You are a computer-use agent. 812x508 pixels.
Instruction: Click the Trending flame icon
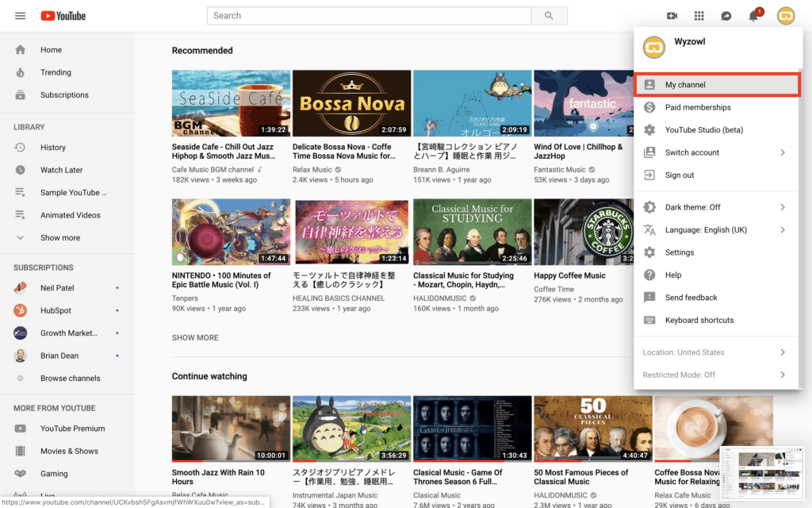click(20, 72)
